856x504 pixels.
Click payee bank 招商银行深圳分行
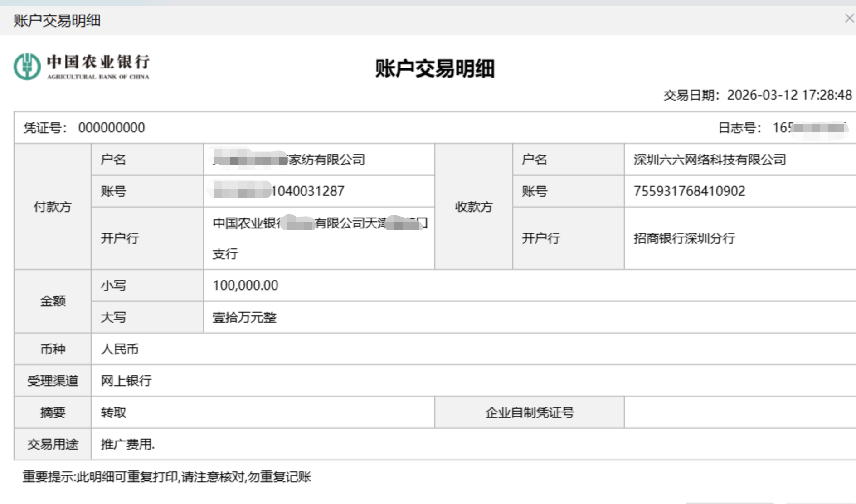(684, 238)
